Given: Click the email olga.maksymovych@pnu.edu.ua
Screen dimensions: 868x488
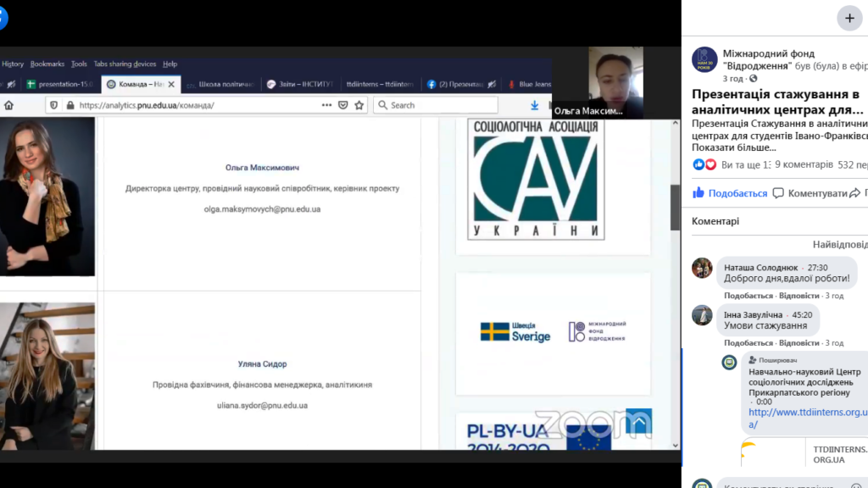Looking at the screenshot, I should (262, 209).
